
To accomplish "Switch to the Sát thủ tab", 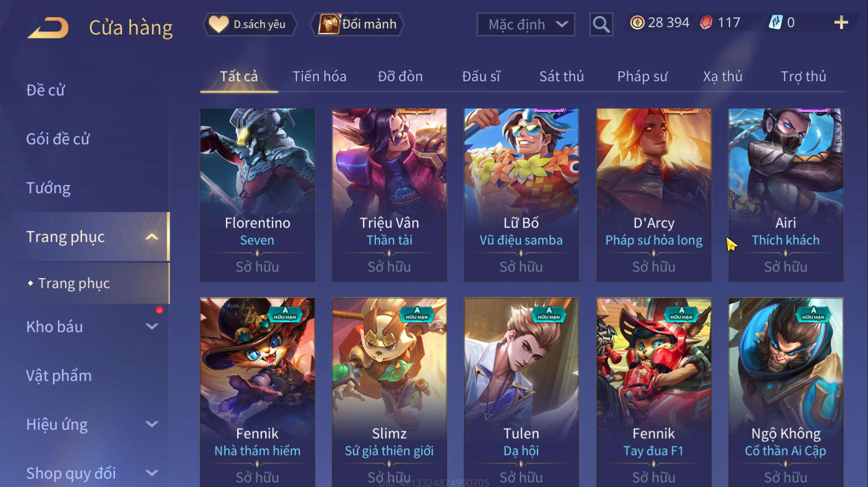I will tap(562, 77).
